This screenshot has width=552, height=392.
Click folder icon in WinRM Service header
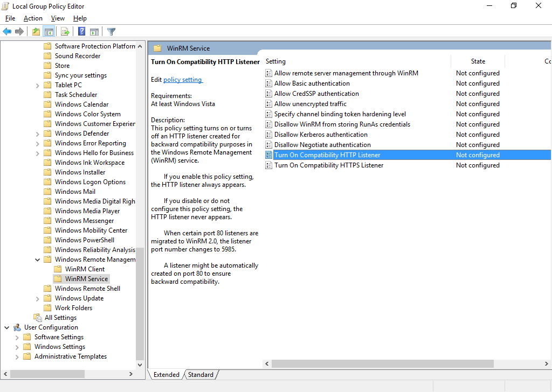(157, 48)
